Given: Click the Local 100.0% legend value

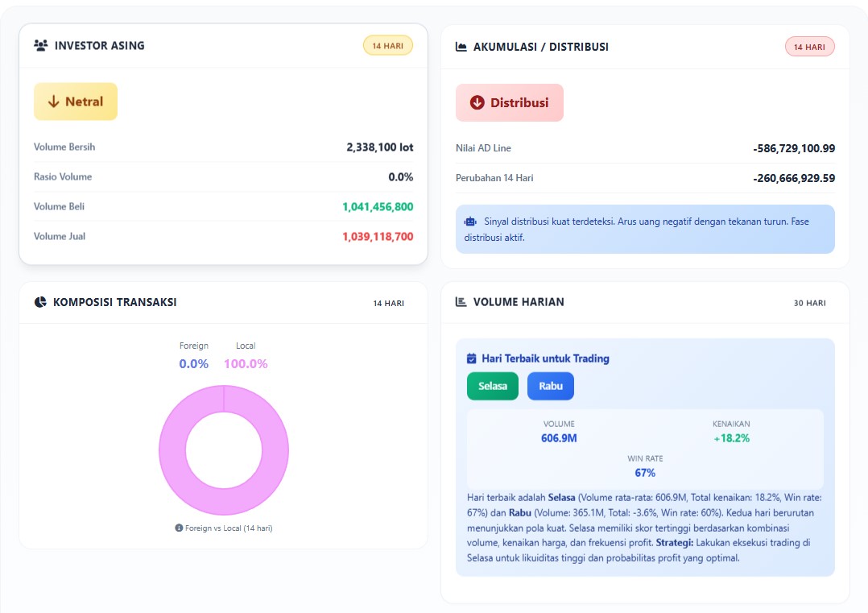Looking at the screenshot, I should [x=246, y=364].
